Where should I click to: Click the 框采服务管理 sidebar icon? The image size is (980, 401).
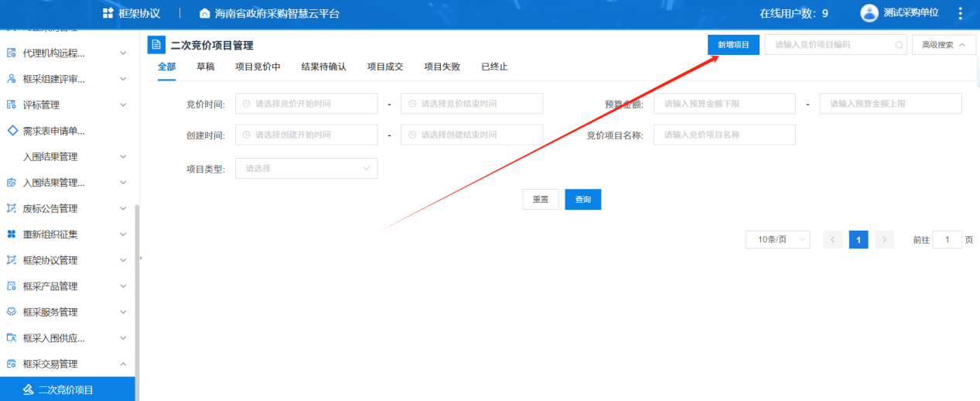(x=12, y=312)
